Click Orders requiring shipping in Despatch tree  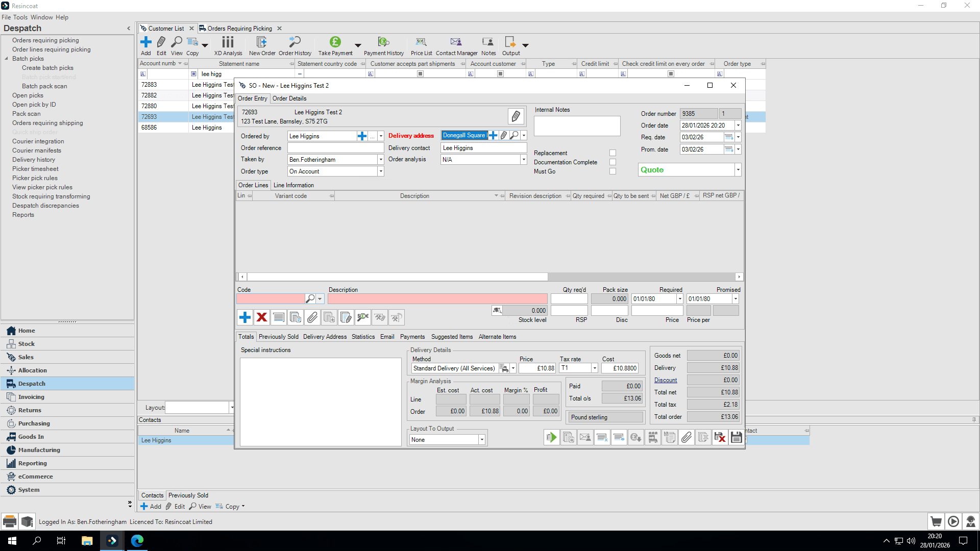coord(47,123)
